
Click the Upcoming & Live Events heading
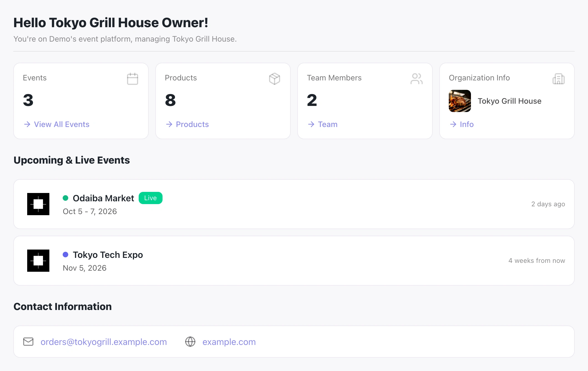pos(72,160)
